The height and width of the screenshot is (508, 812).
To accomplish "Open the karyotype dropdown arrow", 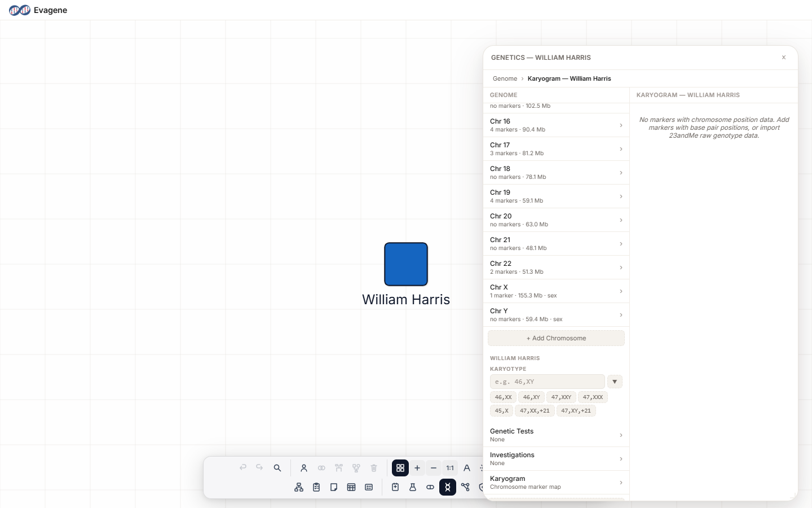I will coord(615,382).
